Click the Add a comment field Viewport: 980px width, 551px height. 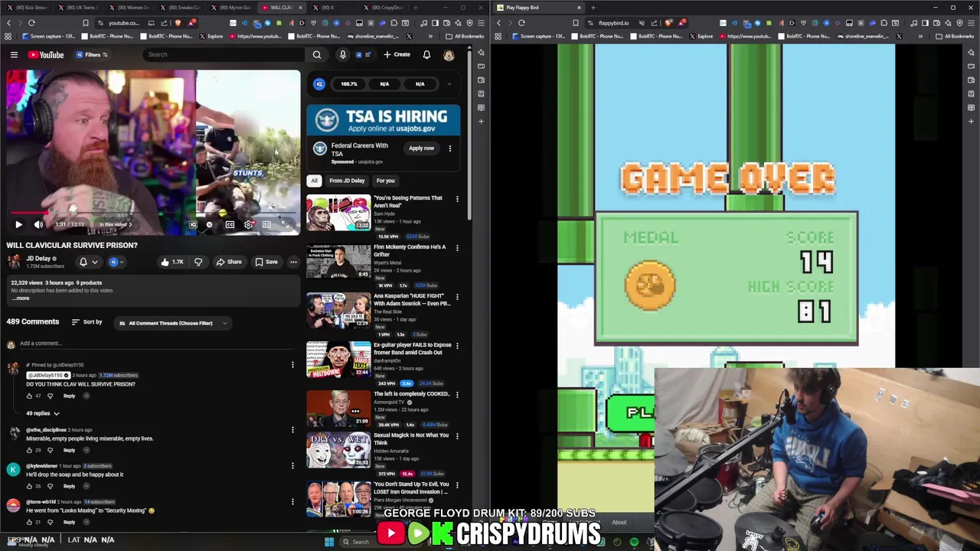click(157, 343)
